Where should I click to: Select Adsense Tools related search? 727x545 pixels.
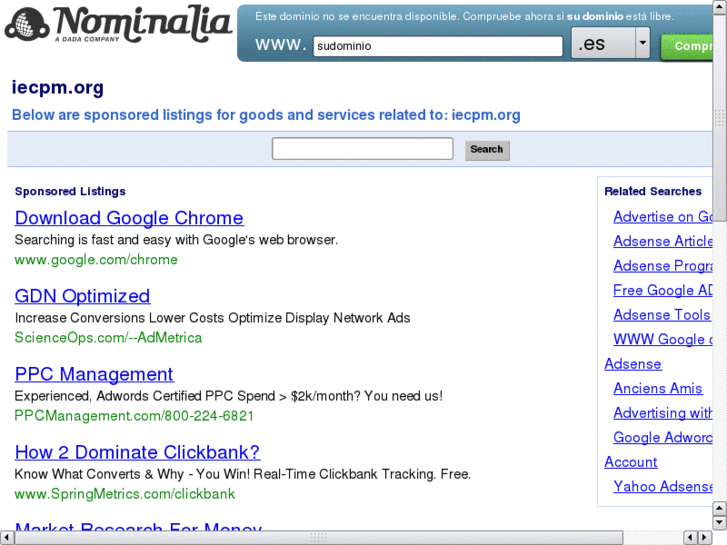point(662,315)
